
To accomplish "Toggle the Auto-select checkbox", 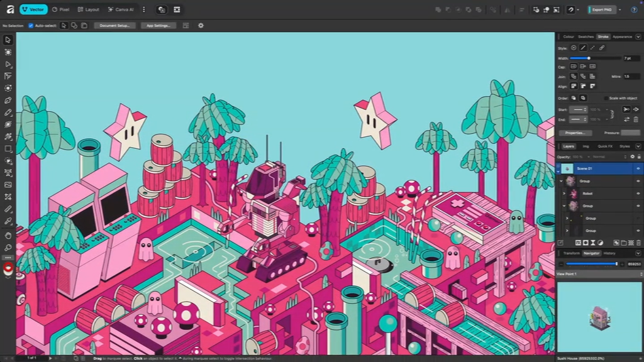I will [31, 25].
